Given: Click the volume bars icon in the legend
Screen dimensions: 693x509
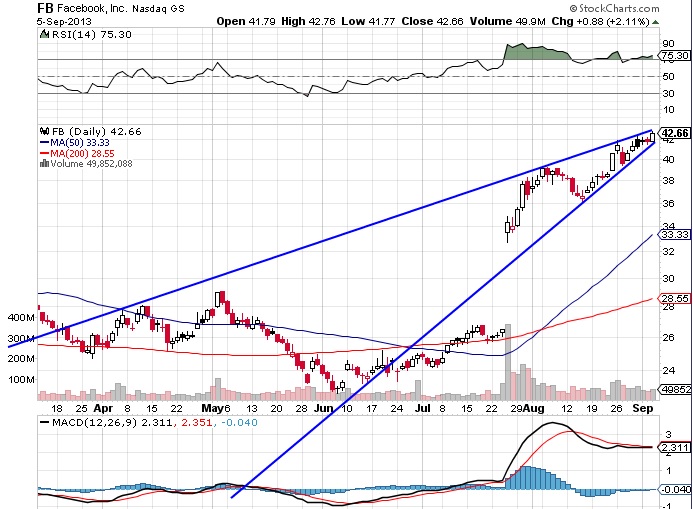Looking at the screenshot, I should (x=44, y=163).
